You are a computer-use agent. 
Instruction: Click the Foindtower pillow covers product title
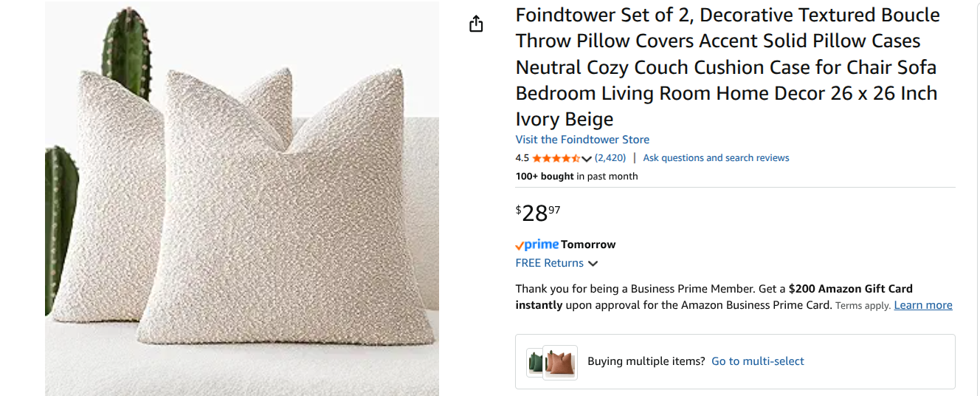coord(727,67)
